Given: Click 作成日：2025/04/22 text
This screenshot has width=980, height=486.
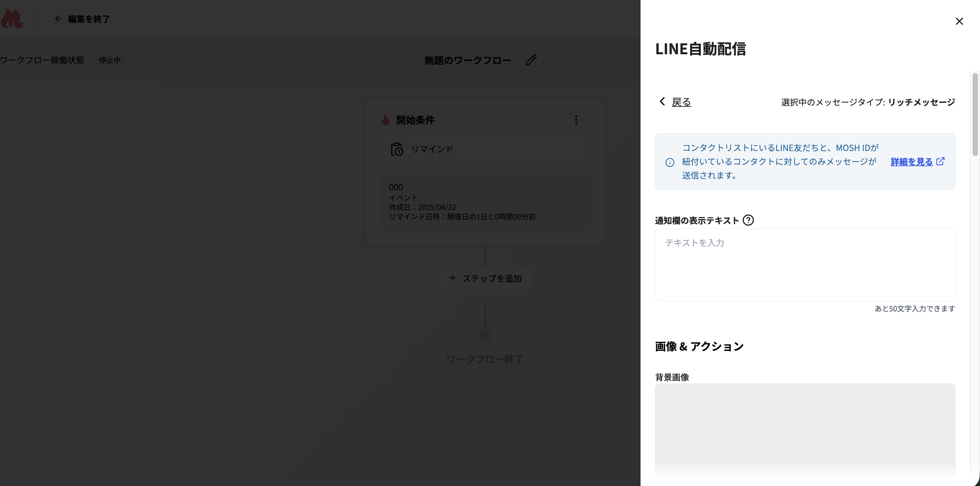Looking at the screenshot, I should (422, 207).
